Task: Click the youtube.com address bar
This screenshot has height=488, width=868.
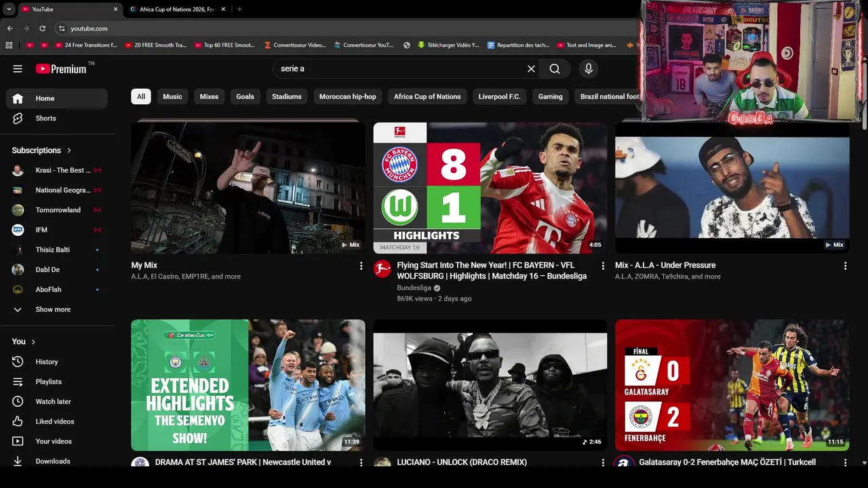Action: click(346, 28)
